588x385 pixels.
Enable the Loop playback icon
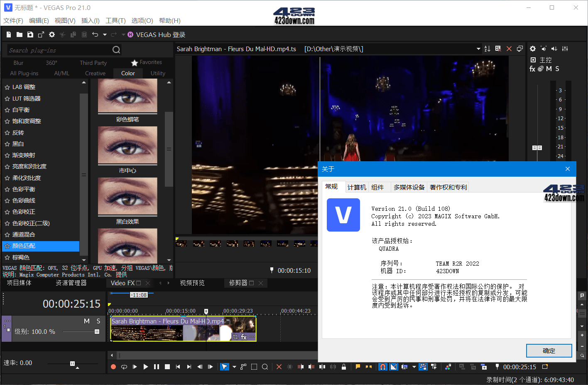tap(124, 367)
